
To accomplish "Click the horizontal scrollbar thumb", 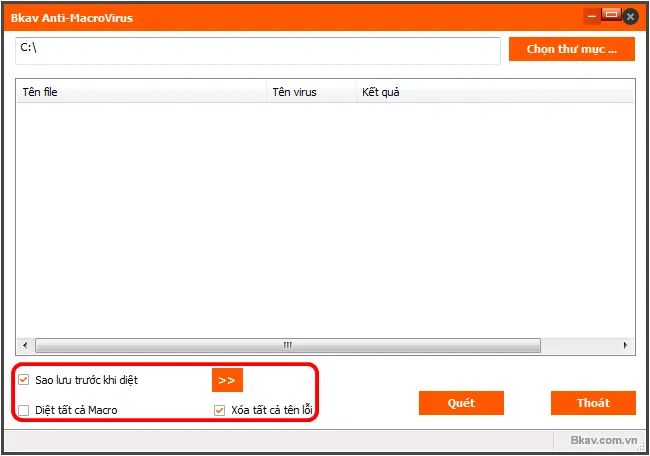I will 288,345.
